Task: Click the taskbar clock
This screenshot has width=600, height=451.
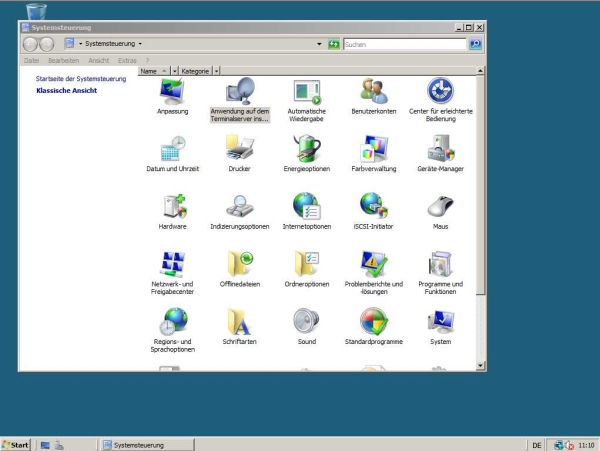Action: 586,445
